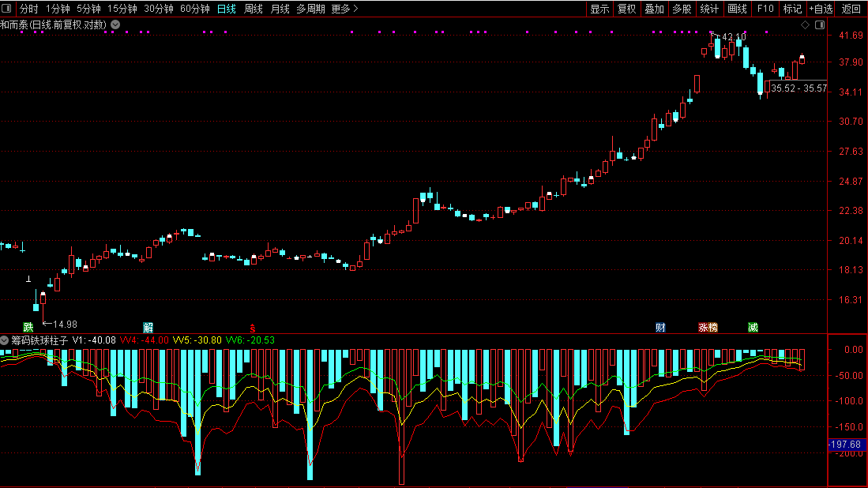
Task: Click the green 跌 event marker
Action: (28, 327)
